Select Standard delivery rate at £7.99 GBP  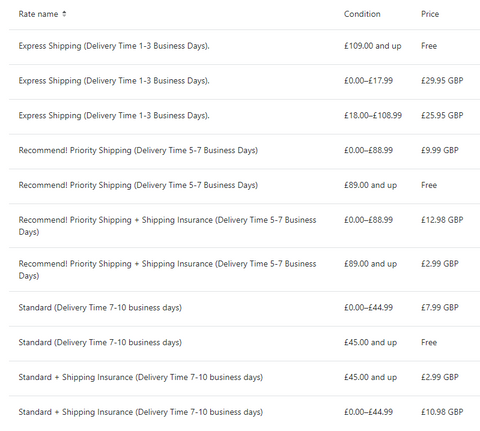[x=244, y=309]
